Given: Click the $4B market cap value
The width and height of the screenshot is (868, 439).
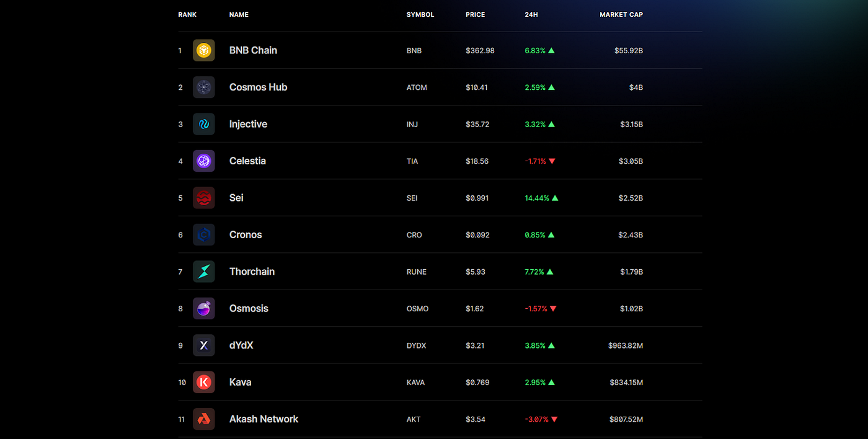Looking at the screenshot, I should (636, 87).
